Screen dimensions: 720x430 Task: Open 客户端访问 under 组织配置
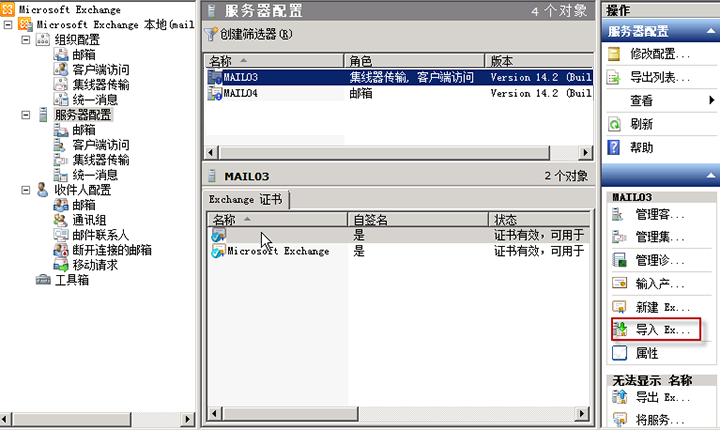[x=101, y=70]
